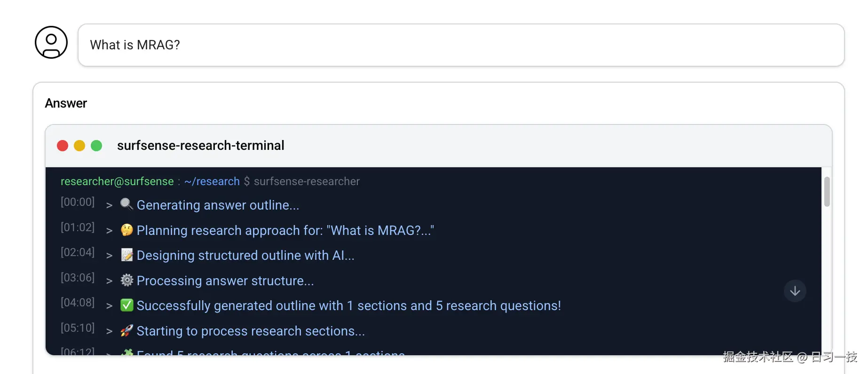This screenshot has height=374, width=868.
Task: Click inside the What is MRAG question field
Action: [135, 45]
